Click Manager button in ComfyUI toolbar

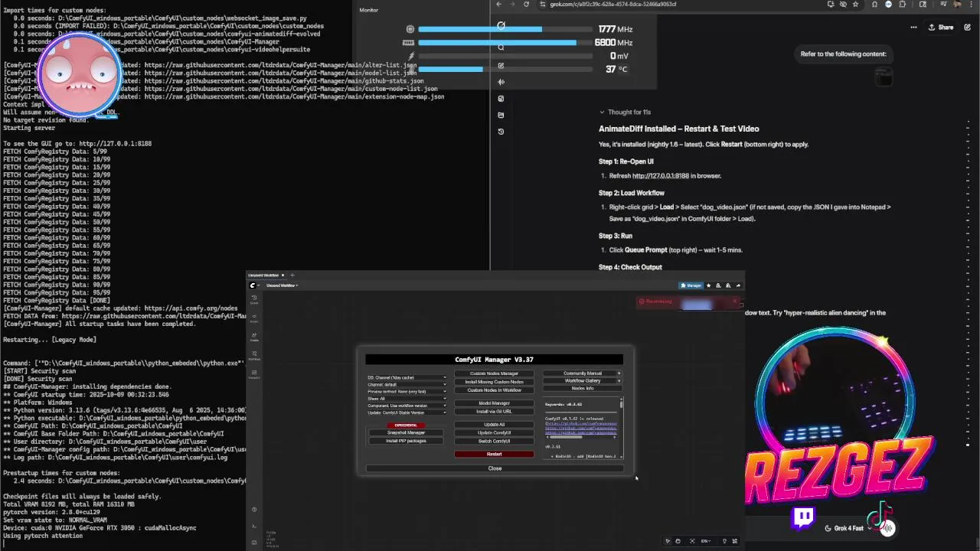point(693,285)
